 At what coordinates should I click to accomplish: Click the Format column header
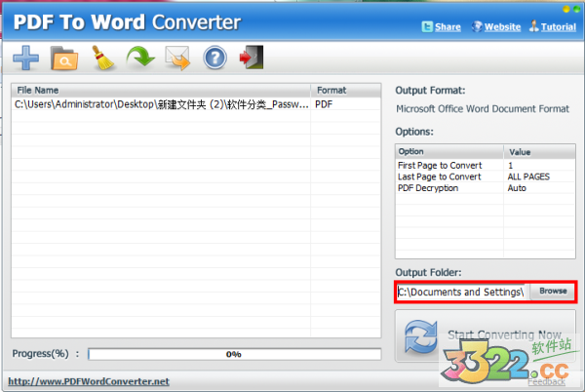click(345, 91)
